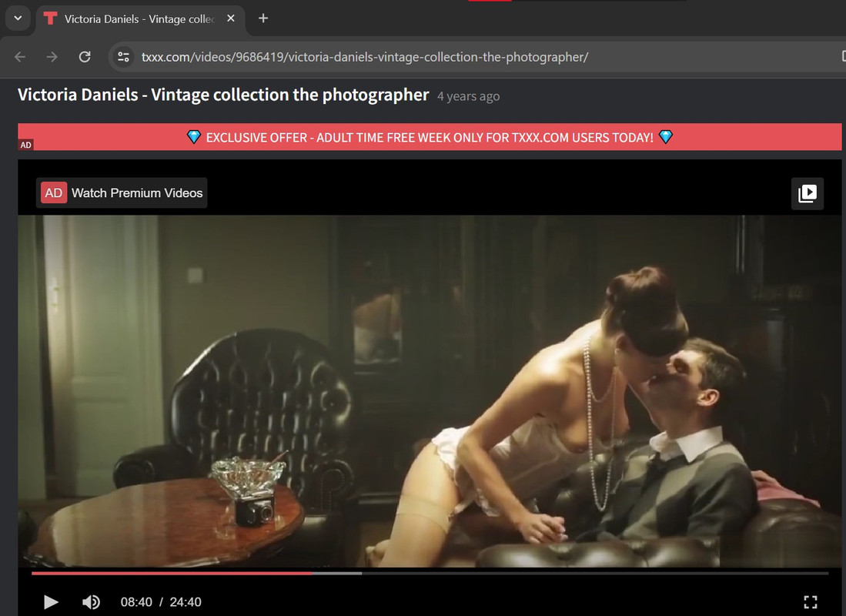Seek along the video progress bar
846x616 pixels.
[x=430, y=574]
